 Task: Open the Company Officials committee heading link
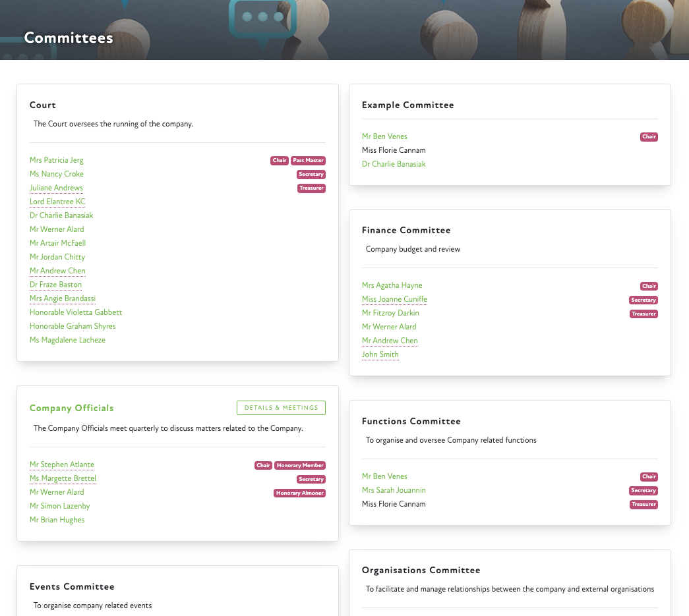point(72,408)
